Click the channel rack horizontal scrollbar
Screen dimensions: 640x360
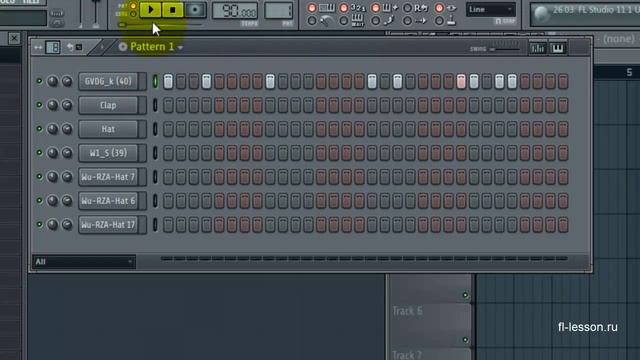(x=364, y=259)
